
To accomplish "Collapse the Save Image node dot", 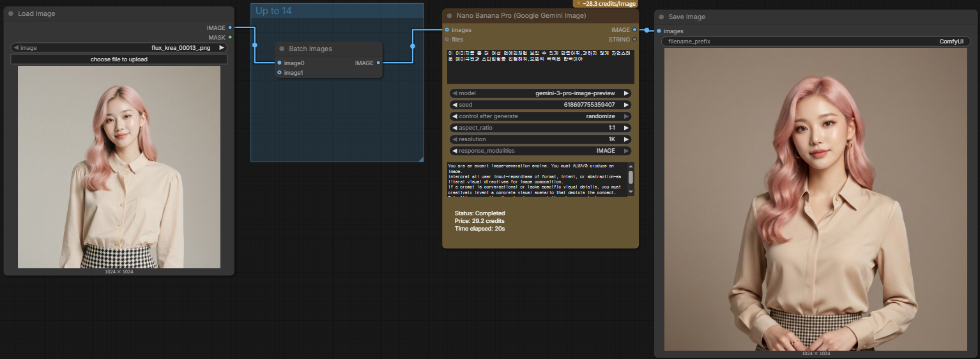I will pyautogui.click(x=661, y=17).
